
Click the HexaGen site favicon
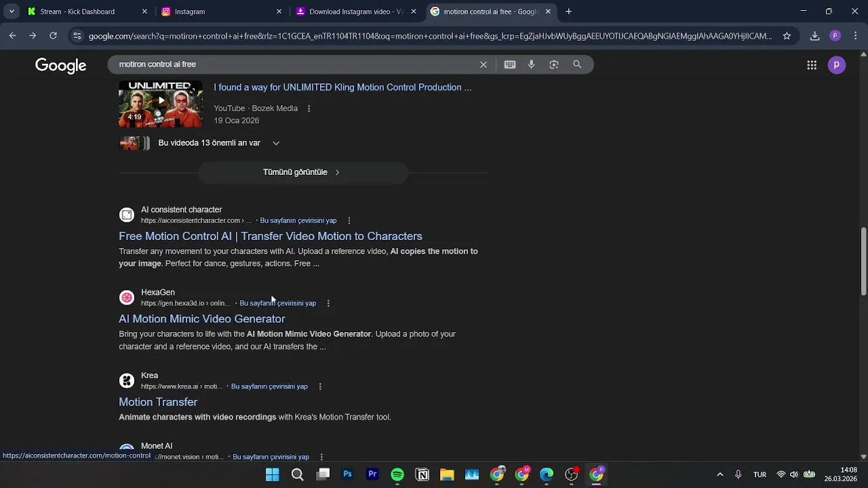127,298
